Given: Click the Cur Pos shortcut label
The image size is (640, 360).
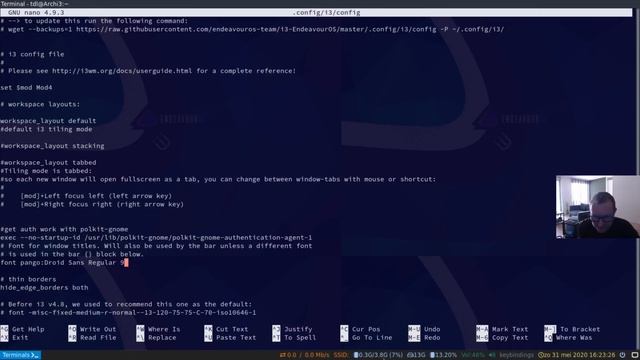Looking at the screenshot, I should click(x=366, y=329).
